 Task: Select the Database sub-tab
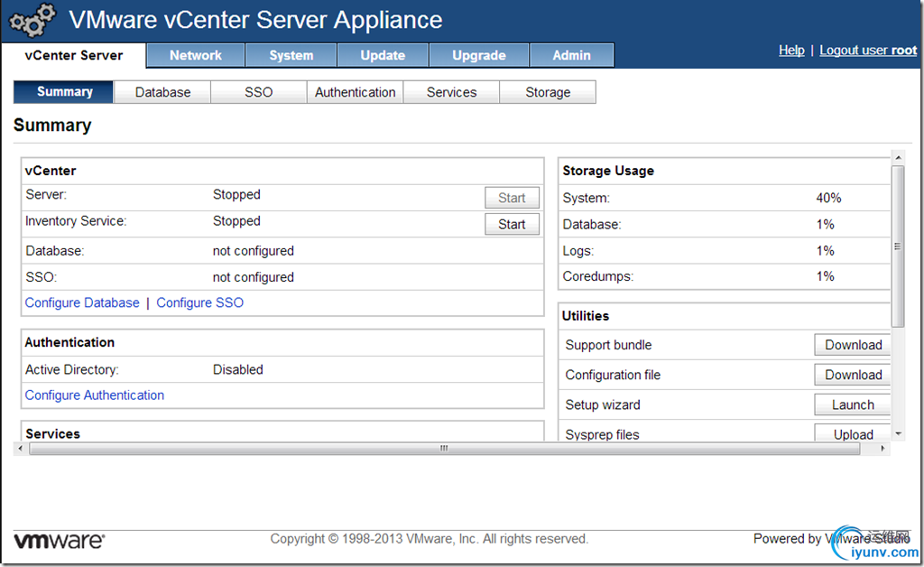coord(162,92)
